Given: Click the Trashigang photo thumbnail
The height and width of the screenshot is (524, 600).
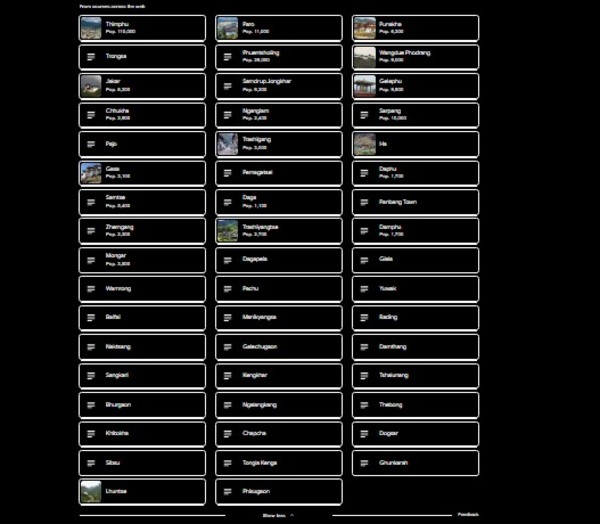Looking at the screenshot, I should pos(227,144).
